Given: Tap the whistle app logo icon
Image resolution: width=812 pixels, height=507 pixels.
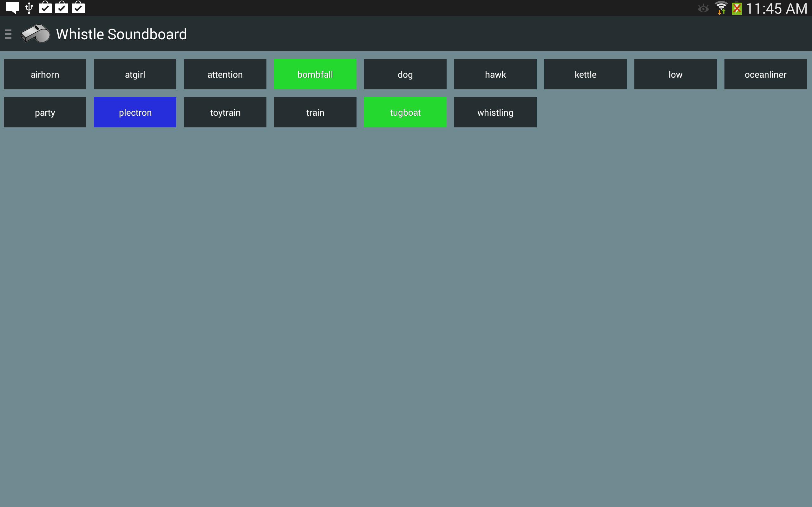Looking at the screenshot, I should point(35,34).
